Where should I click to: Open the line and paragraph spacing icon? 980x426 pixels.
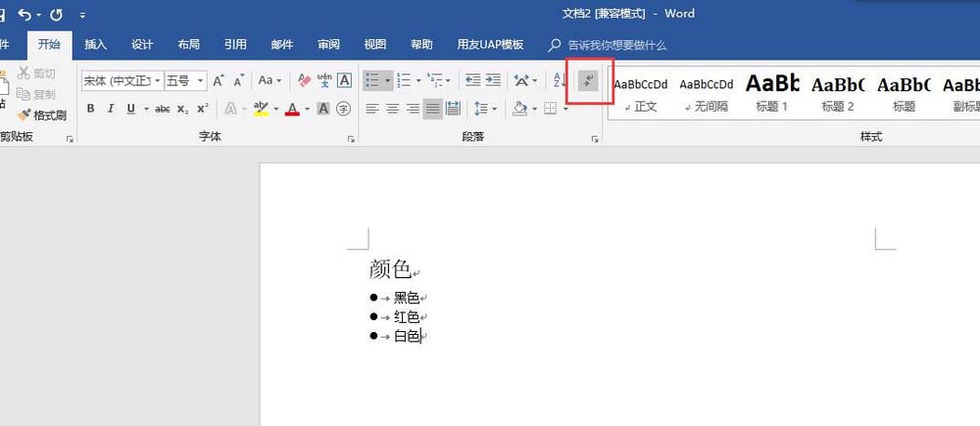[480, 109]
